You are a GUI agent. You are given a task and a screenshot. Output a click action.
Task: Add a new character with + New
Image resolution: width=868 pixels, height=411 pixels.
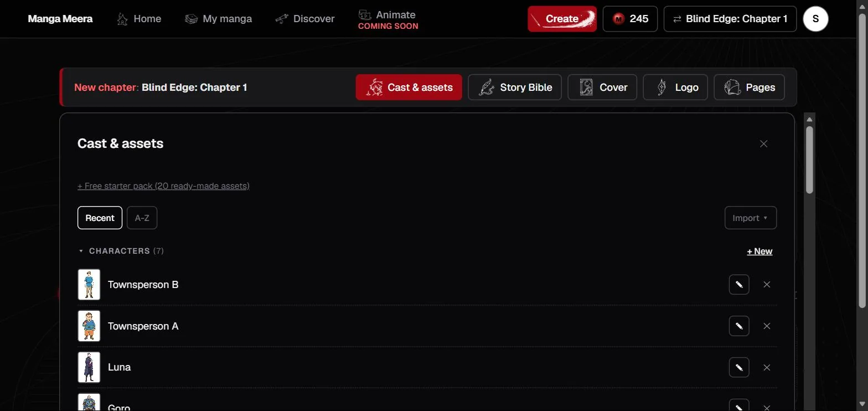[x=759, y=251]
